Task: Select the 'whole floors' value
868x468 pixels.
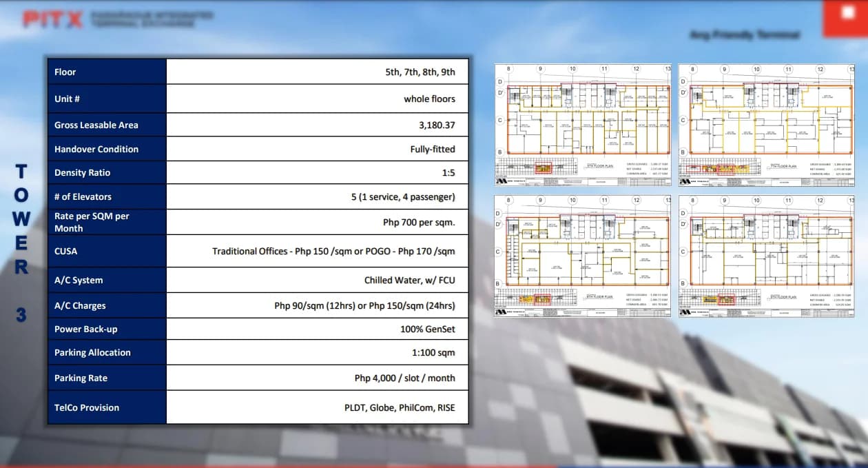Action: coord(429,99)
